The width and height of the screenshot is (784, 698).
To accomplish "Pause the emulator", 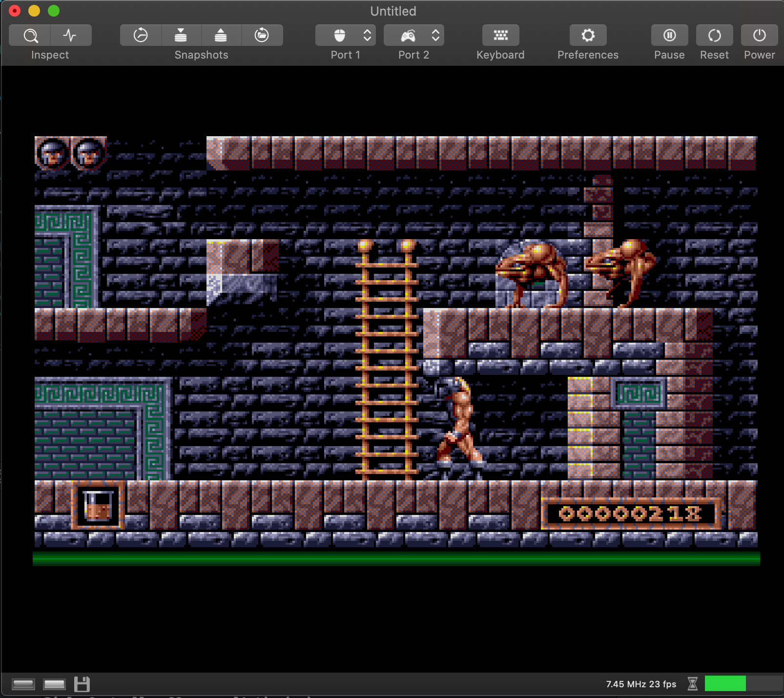I will 670,35.
